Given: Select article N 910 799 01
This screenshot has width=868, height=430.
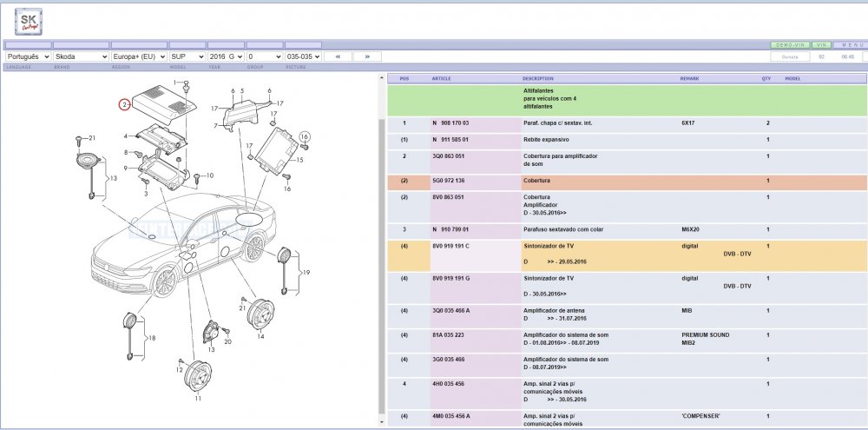Looking at the screenshot, I should pos(450,229).
